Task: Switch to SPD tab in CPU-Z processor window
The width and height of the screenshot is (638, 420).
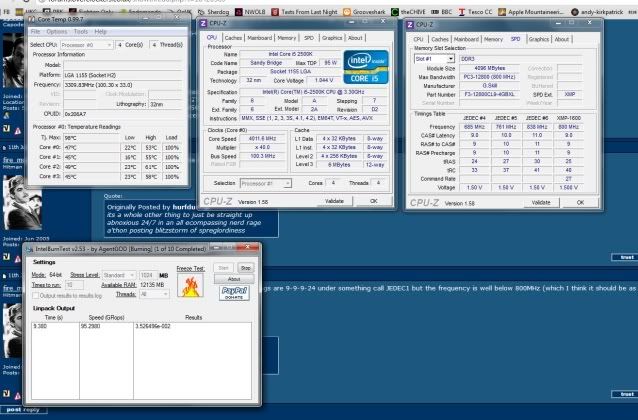Action: tap(309, 38)
